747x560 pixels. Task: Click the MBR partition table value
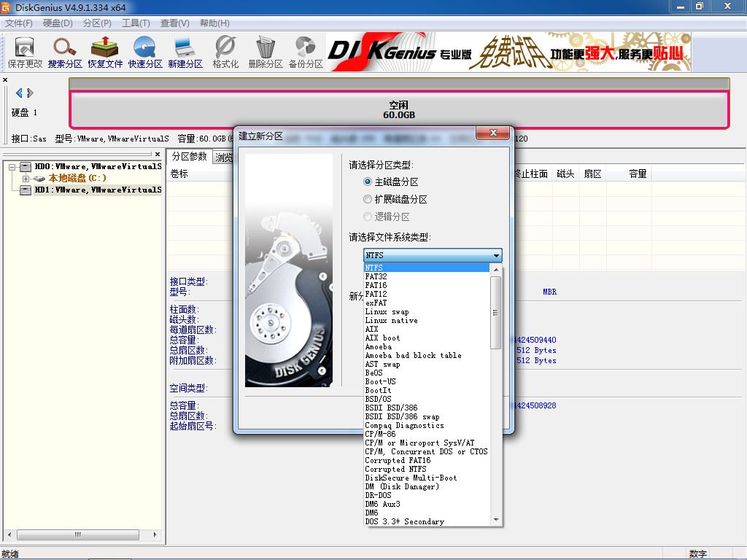pyautogui.click(x=549, y=292)
